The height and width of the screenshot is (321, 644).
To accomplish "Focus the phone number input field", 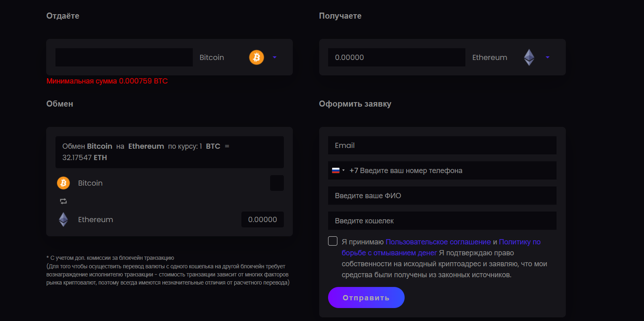I will point(450,171).
